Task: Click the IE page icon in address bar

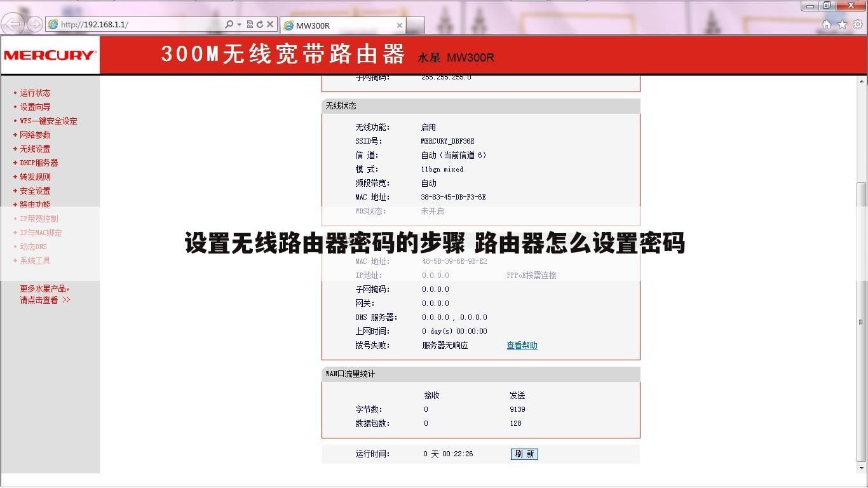Action: pyautogui.click(x=53, y=24)
